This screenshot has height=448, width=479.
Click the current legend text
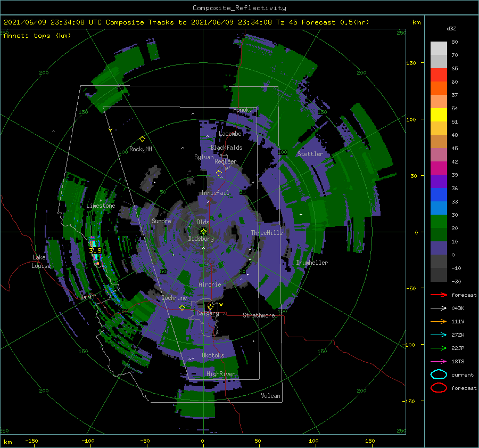(463, 374)
